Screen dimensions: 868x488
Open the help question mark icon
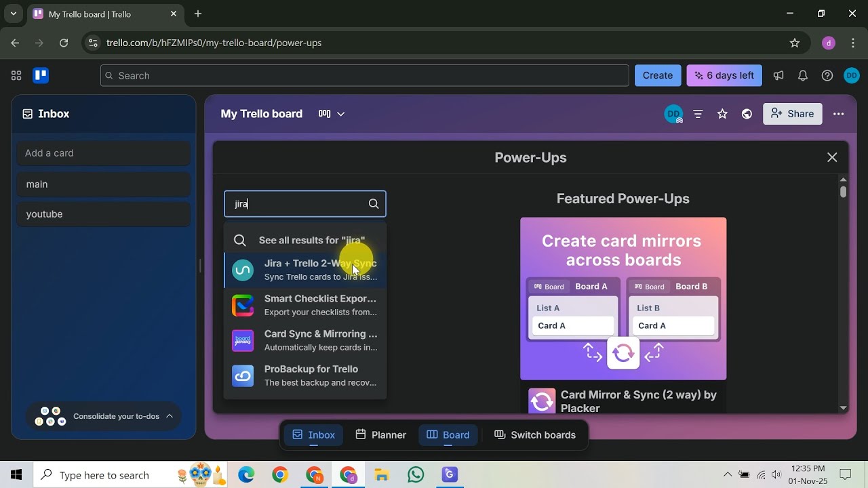click(x=827, y=75)
